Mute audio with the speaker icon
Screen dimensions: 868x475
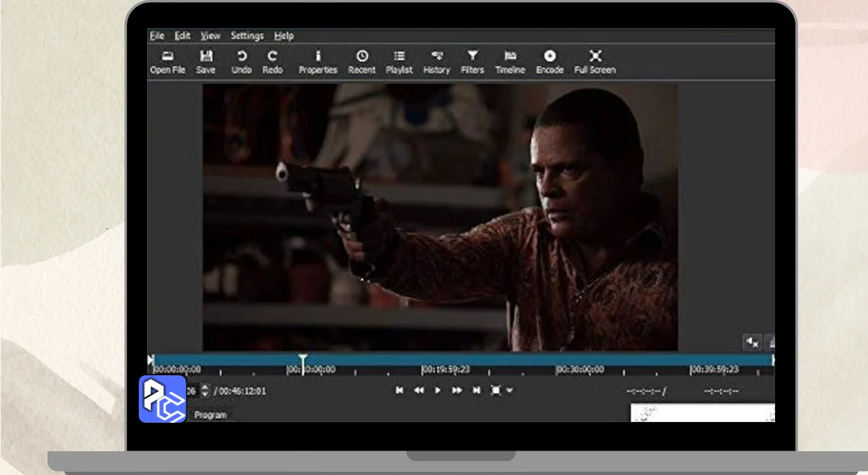[x=752, y=343]
